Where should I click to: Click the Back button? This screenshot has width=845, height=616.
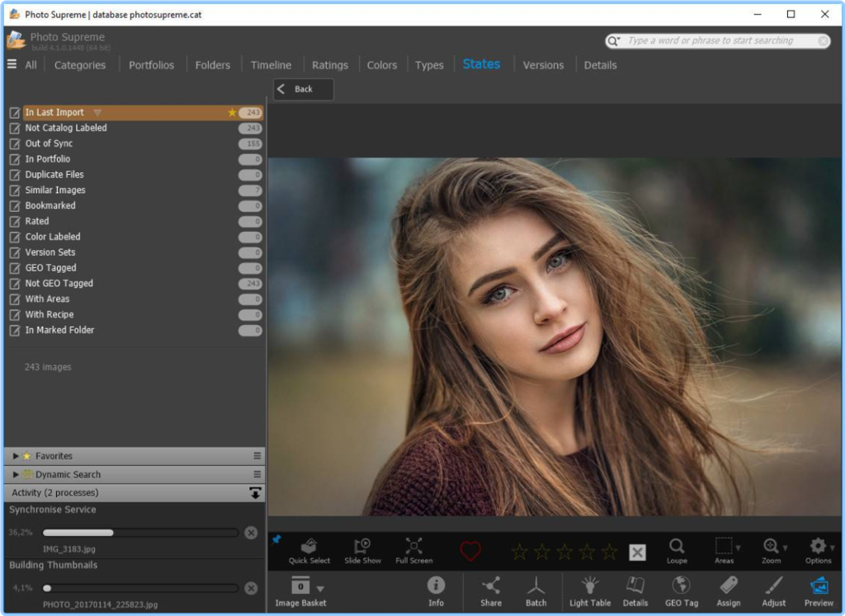(303, 89)
